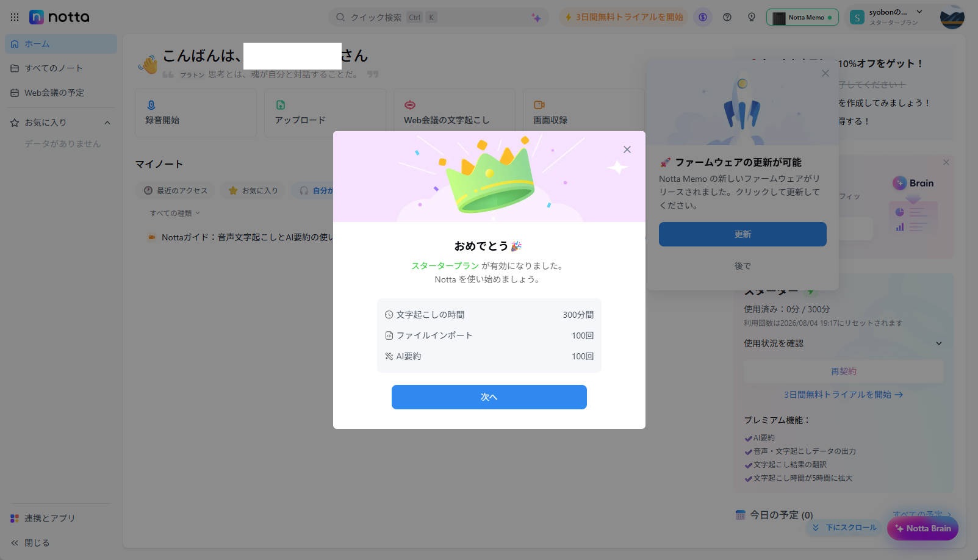
Task: Choose 後で to postpone update
Action: [742, 266]
